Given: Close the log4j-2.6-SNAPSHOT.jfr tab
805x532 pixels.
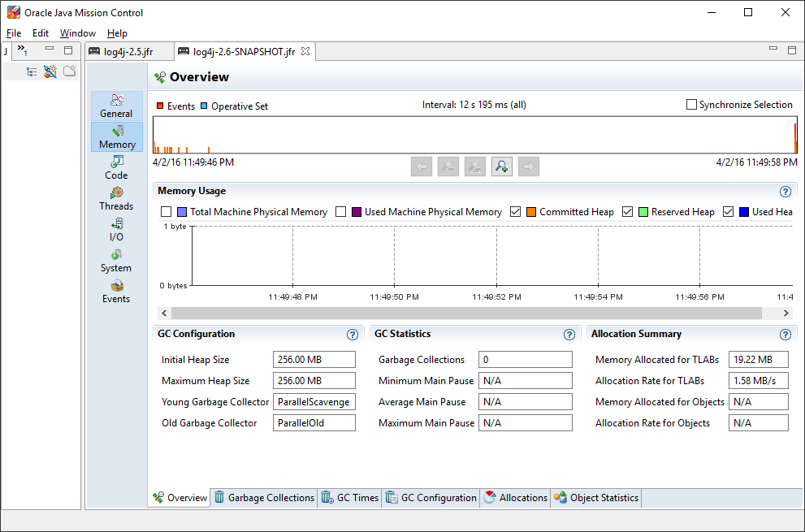Looking at the screenshot, I should click(x=305, y=51).
